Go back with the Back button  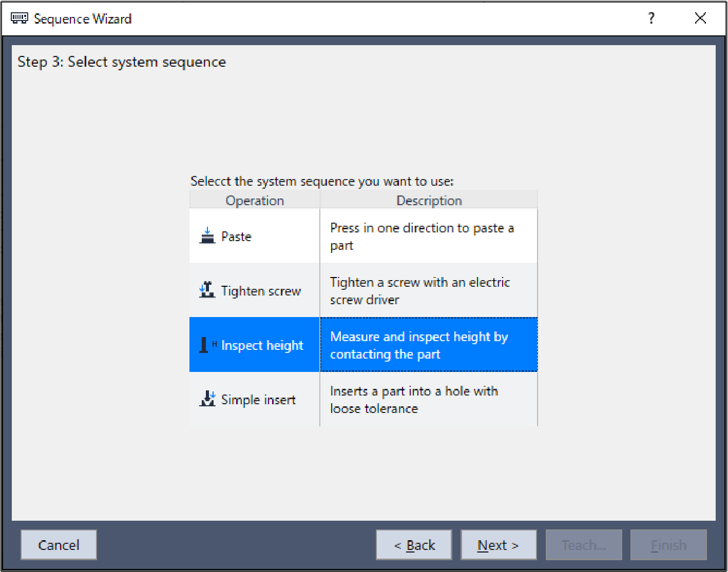pos(414,545)
